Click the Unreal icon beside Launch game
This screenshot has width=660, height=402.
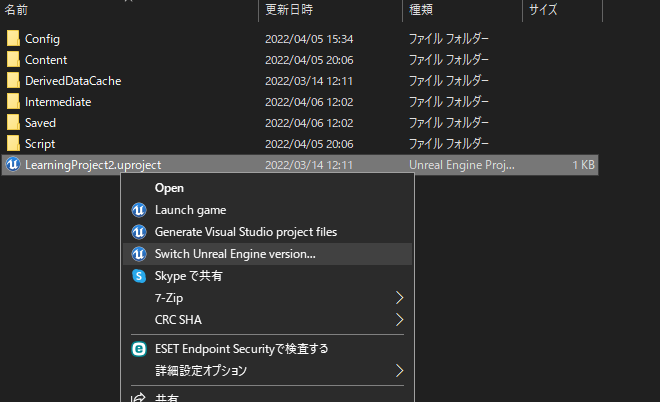pos(139,210)
